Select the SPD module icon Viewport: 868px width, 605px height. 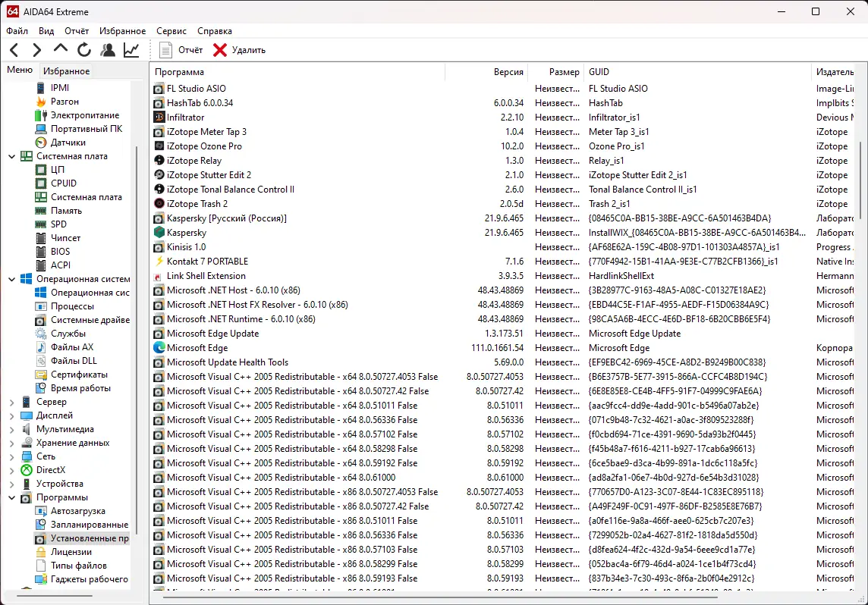tap(40, 224)
